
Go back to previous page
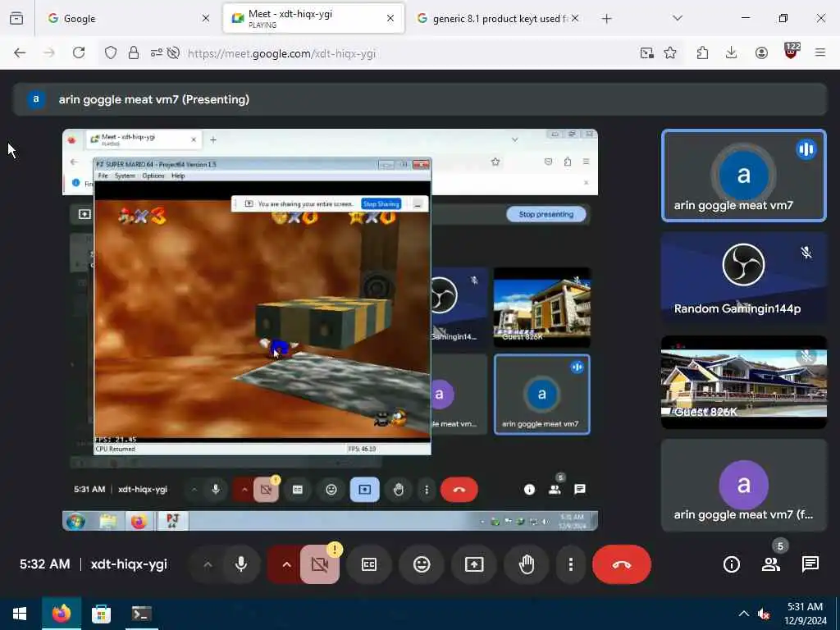pyautogui.click(x=20, y=52)
